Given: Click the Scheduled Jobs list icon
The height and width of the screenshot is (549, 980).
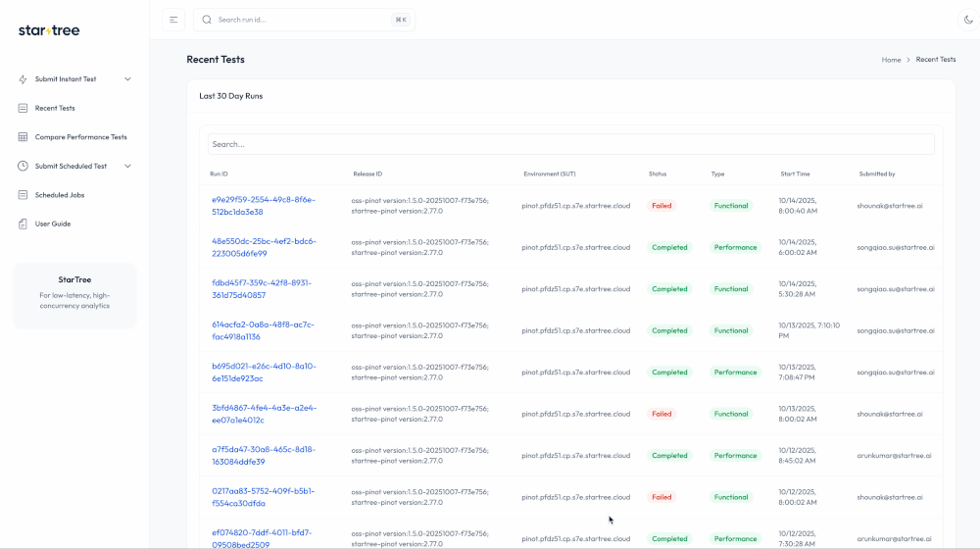Looking at the screenshot, I should click(x=23, y=195).
